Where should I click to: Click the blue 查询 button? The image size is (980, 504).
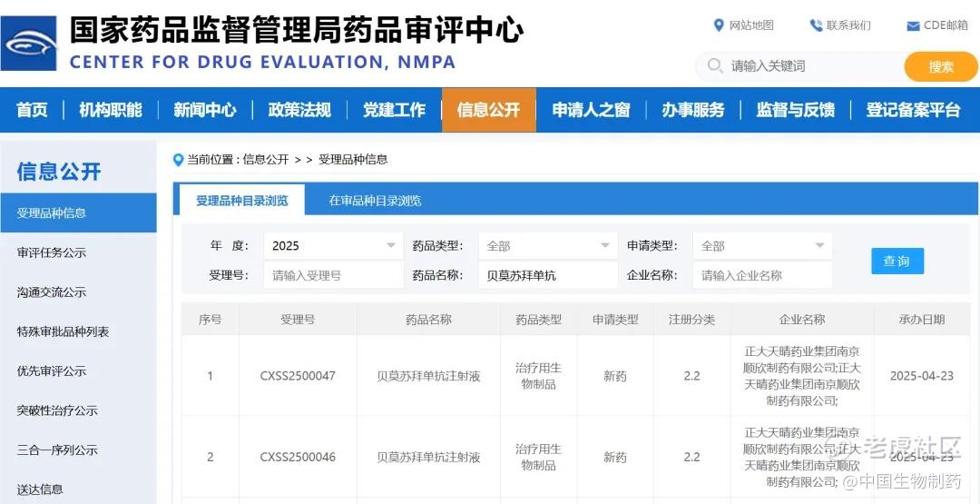[897, 261]
